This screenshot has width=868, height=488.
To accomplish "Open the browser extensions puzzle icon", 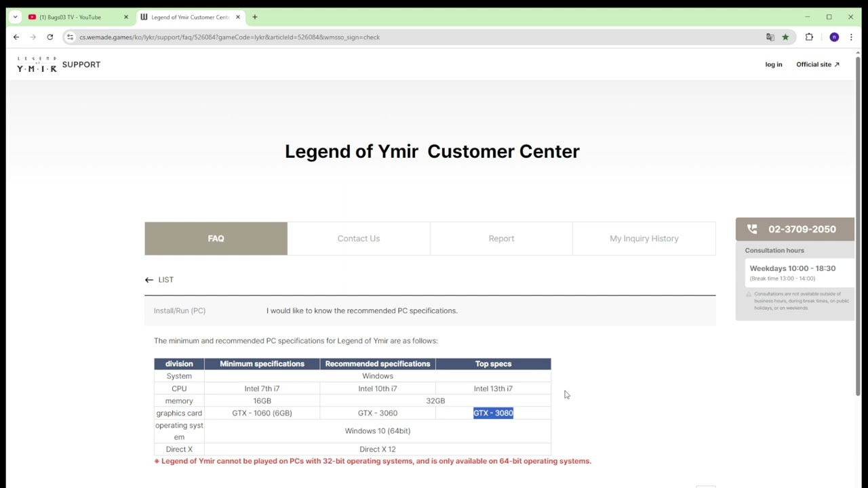I will pyautogui.click(x=809, y=37).
